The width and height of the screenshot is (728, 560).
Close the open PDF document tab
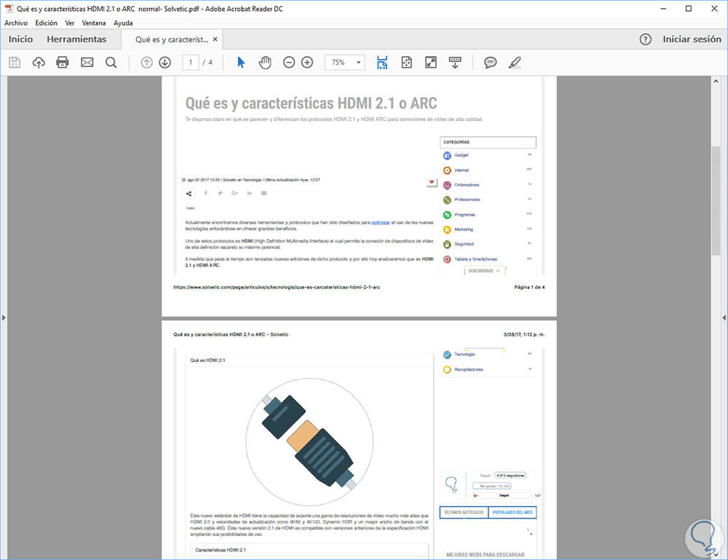[215, 39]
